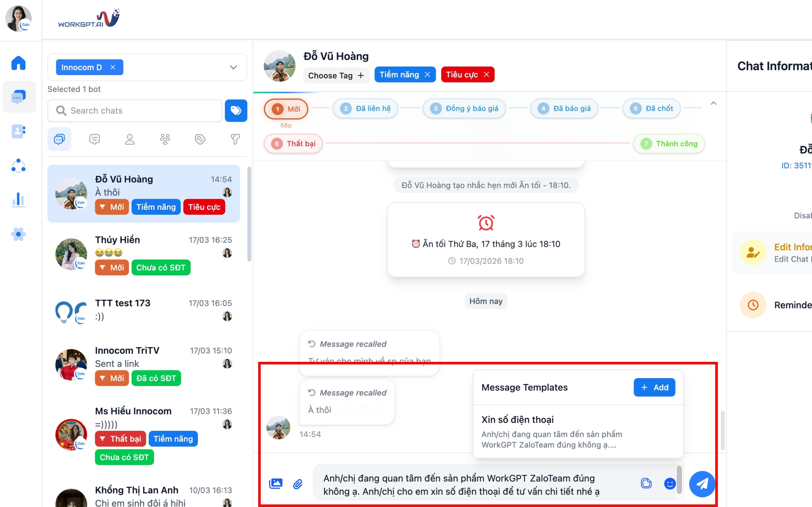The image size is (812, 507).
Task: Switch to the unread messages tab
Action: [95, 139]
